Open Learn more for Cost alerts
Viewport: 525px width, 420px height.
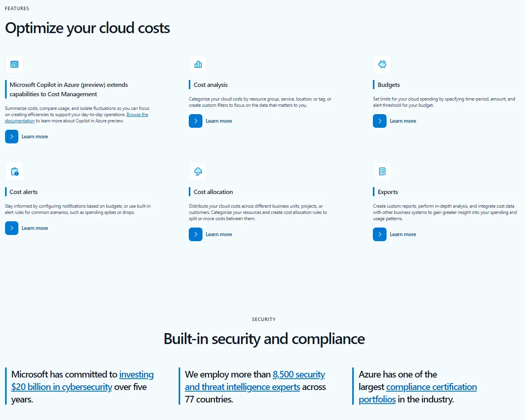point(35,228)
